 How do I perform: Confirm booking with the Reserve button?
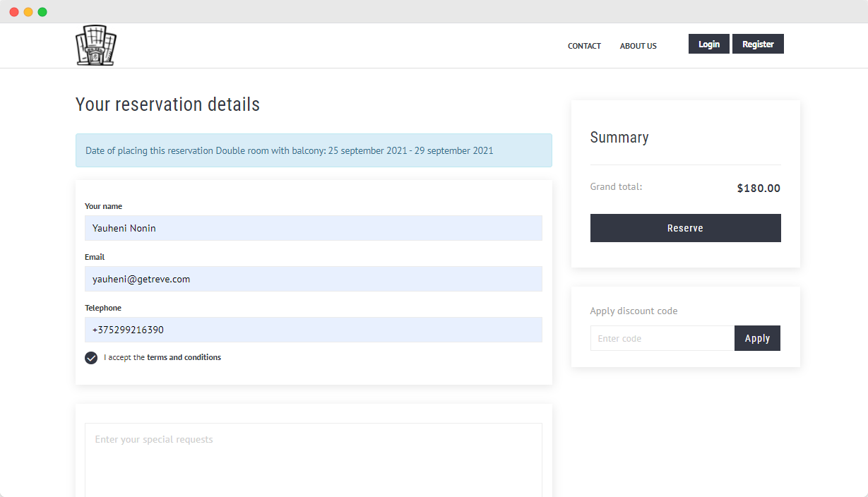686,228
